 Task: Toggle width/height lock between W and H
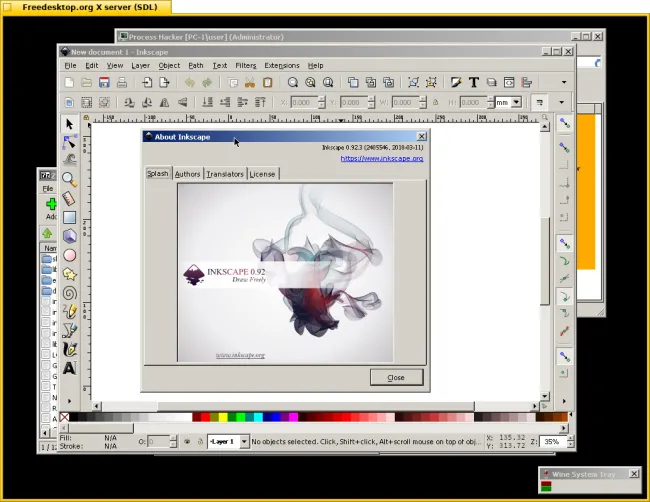tap(436, 102)
